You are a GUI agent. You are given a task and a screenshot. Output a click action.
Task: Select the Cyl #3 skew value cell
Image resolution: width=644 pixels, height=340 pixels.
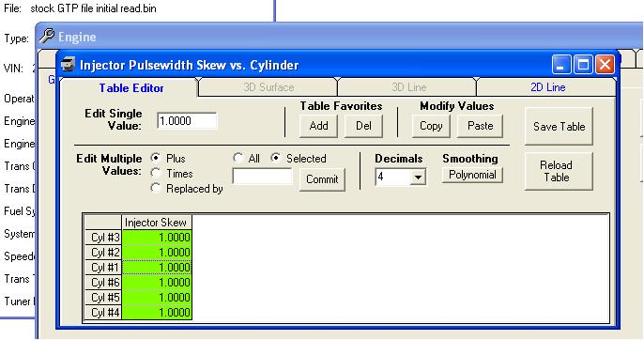pos(157,238)
